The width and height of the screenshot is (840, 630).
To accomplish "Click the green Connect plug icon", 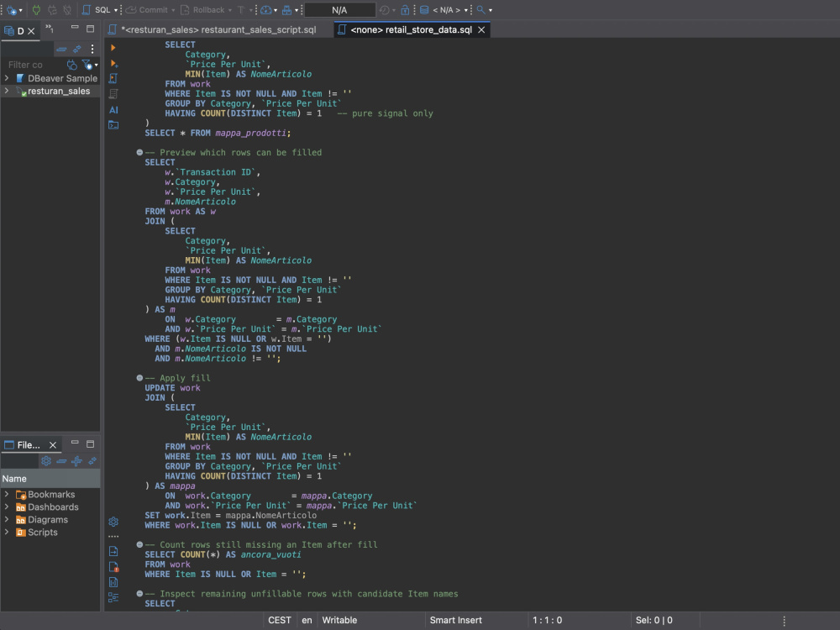I will click(x=36, y=9).
